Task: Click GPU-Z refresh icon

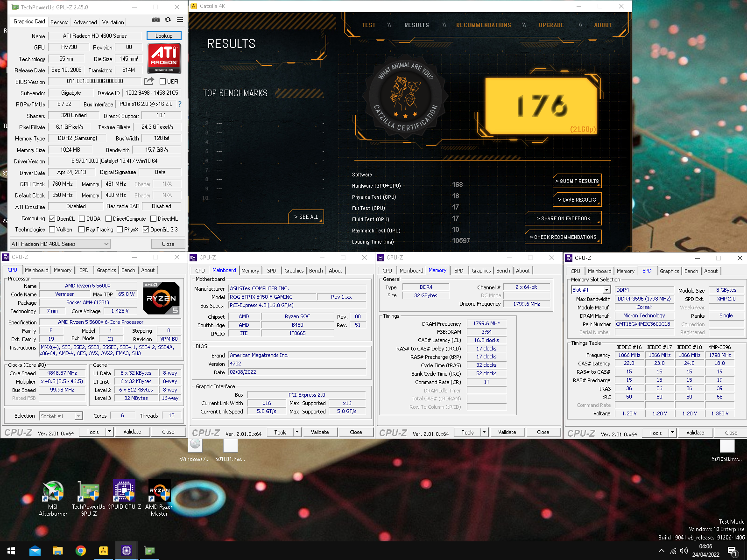Action: pyautogui.click(x=168, y=20)
